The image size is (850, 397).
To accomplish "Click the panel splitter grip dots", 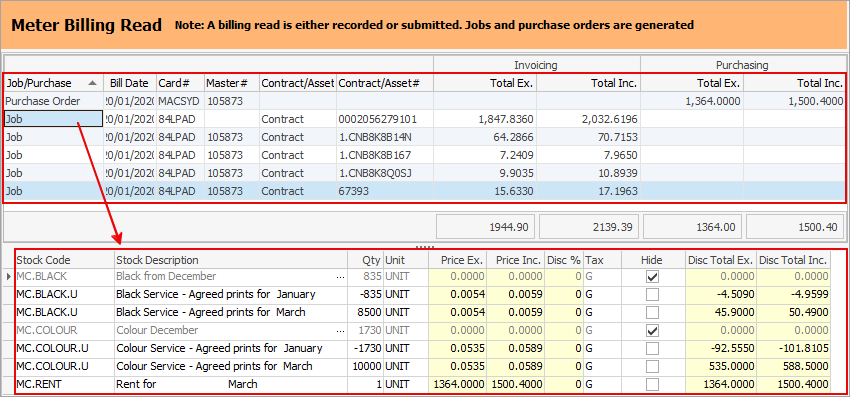I will point(424,246).
